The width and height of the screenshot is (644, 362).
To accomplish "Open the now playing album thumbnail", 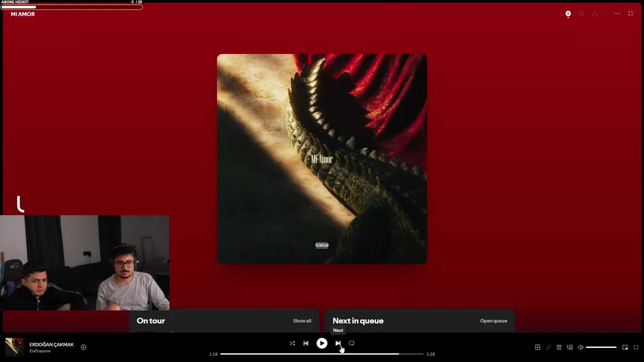I will 15,347.
